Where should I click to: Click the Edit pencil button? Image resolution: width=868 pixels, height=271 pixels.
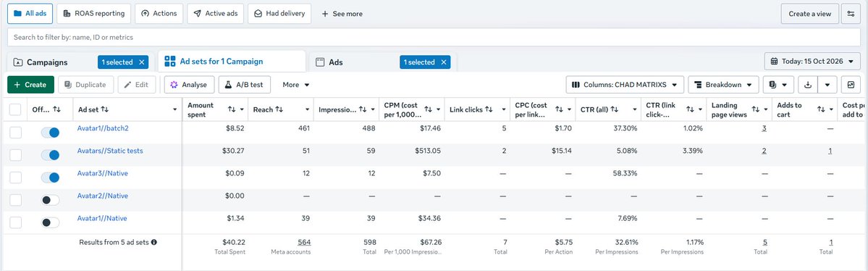point(137,85)
